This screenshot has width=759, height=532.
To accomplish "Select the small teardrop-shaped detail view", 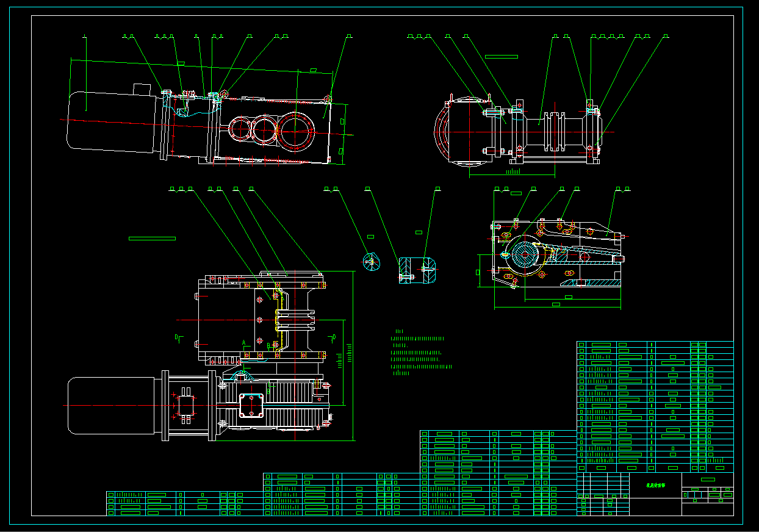I will (x=372, y=261).
